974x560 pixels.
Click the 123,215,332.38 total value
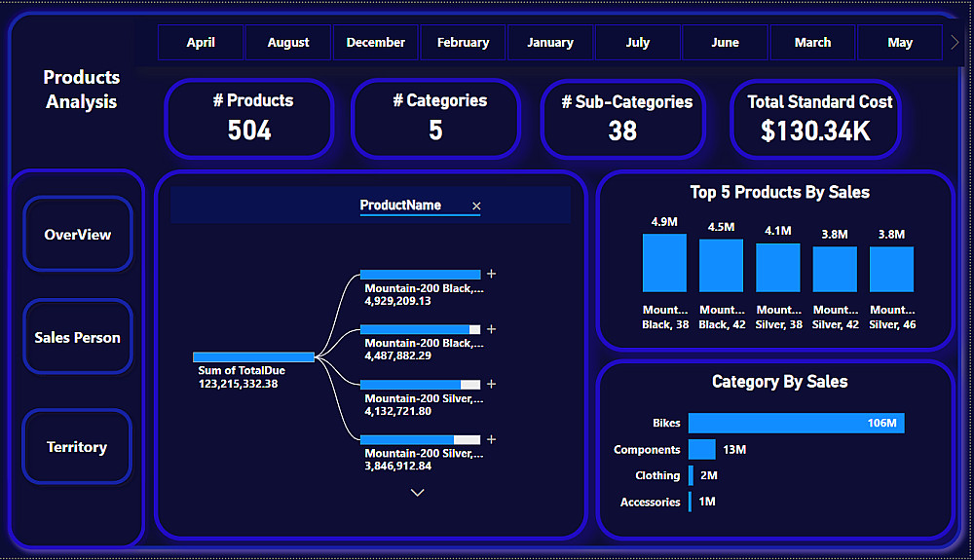[238, 384]
